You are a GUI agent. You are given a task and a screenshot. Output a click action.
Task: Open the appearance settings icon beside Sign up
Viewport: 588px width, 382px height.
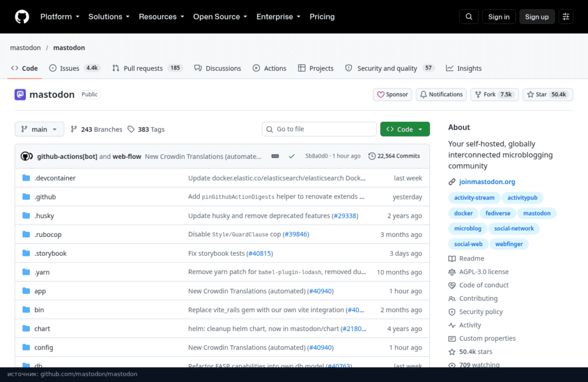click(x=566, y=17)
